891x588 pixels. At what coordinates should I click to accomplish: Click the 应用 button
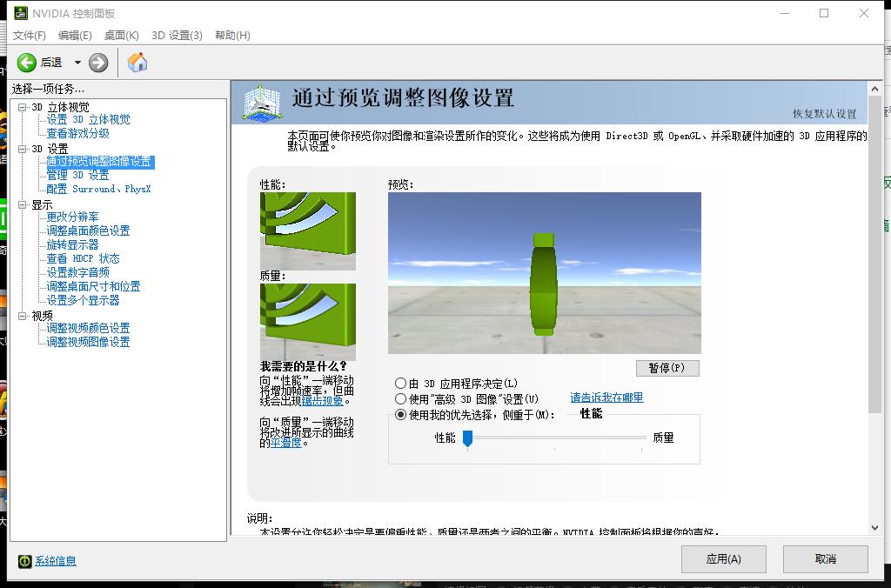723,559
